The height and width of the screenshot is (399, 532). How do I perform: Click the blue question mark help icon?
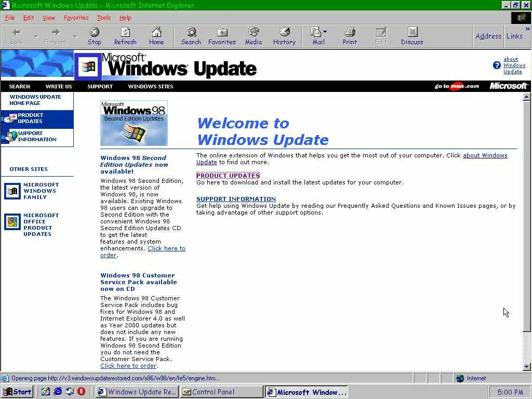497,65
